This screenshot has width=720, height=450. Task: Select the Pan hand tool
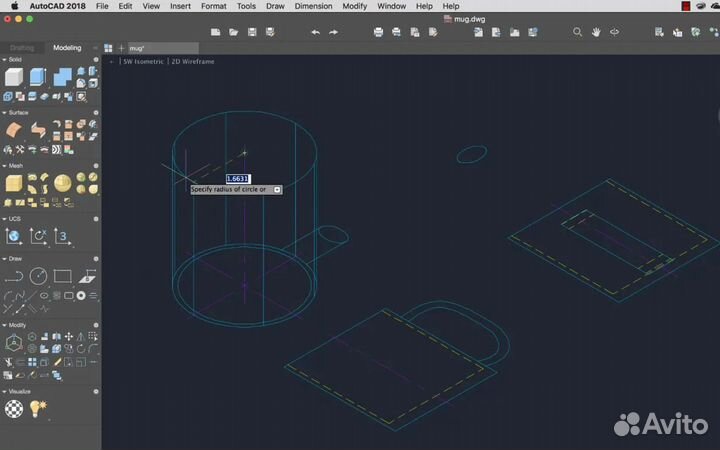pos(596,32)
